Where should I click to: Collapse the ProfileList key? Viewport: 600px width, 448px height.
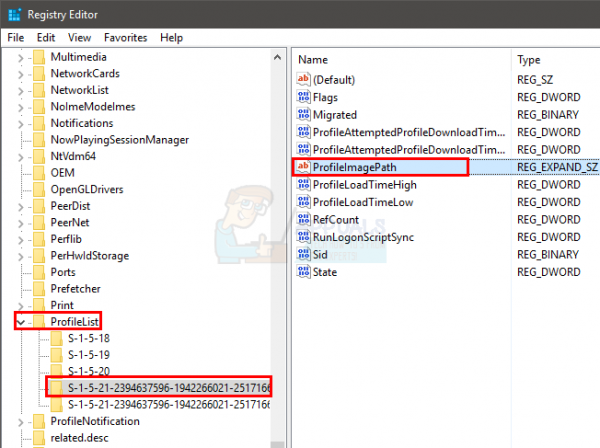pyautogui.click(x=21, y=323)
